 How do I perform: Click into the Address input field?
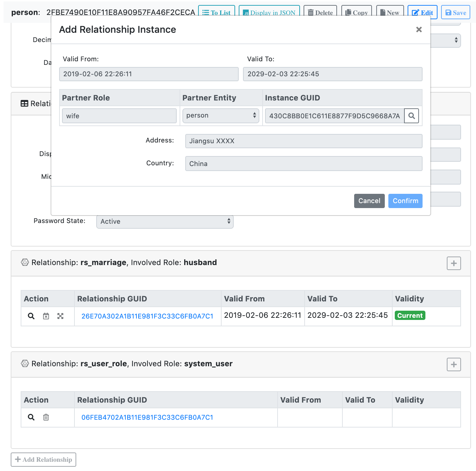click(304, 141)
